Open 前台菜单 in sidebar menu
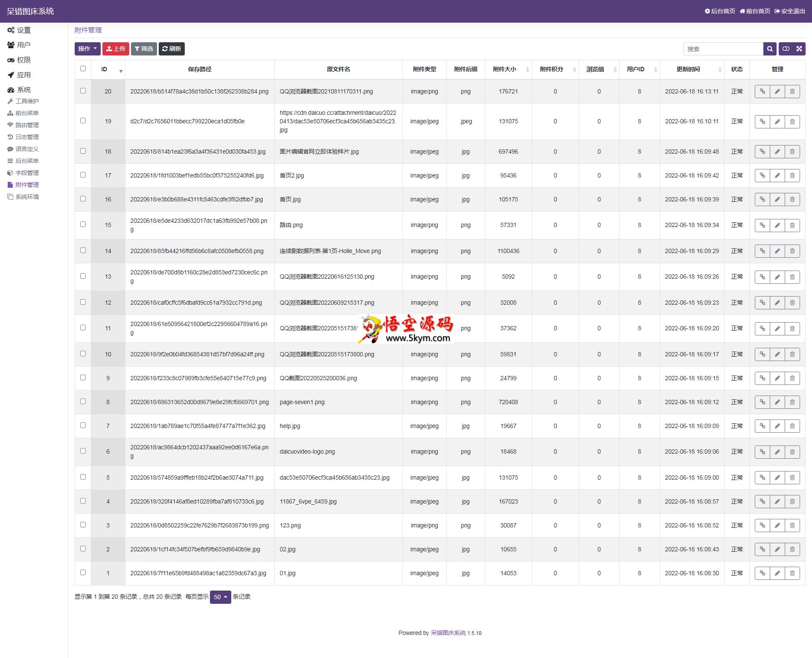Image resolution: width=812 pixels, height=658 pixels. [x=23, y=113]
